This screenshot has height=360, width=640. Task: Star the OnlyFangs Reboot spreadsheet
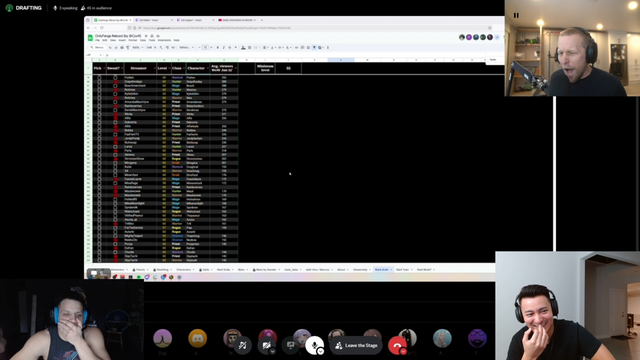(x=146, y=36)
